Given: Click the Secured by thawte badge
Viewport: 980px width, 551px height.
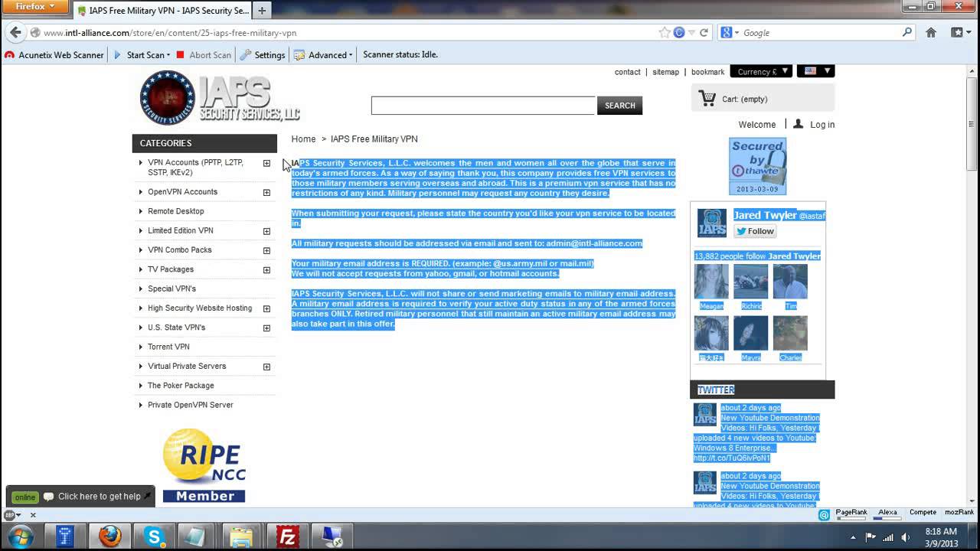Looking at the screenshot, I should 757,166.
